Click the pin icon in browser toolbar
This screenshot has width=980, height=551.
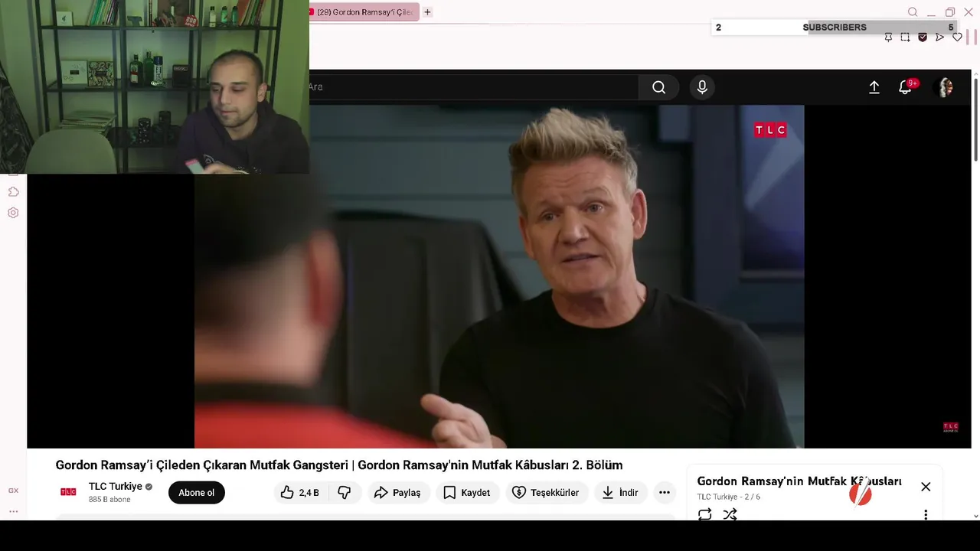pos(888,37)
